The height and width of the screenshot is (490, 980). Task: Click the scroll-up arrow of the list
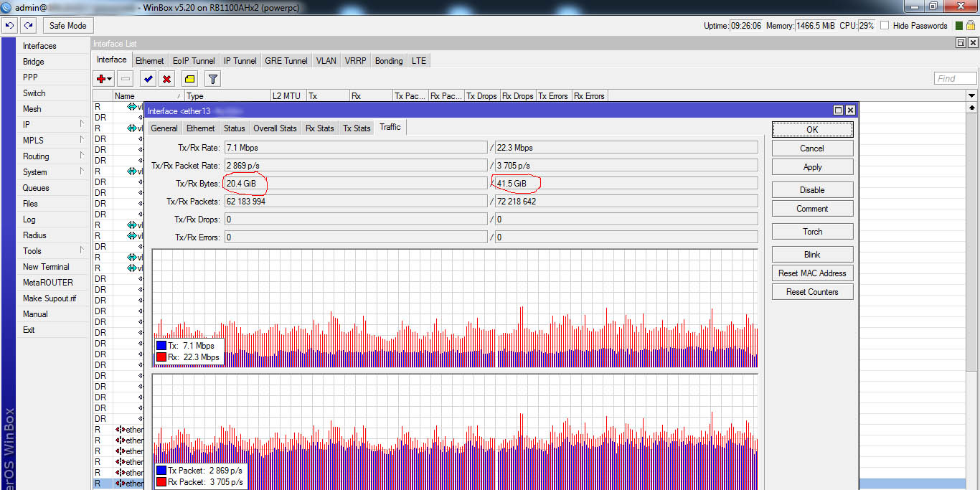(x=972, y=108)
